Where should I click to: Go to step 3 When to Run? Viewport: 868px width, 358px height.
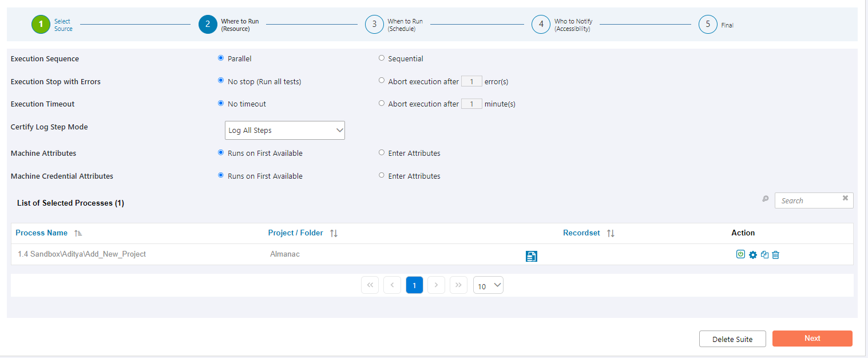374,25
